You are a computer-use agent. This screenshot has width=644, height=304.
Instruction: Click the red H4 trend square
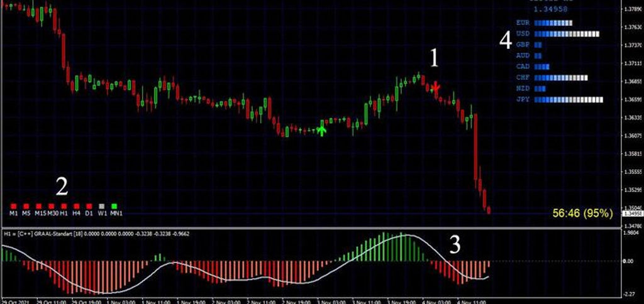[x=76, y=205]
